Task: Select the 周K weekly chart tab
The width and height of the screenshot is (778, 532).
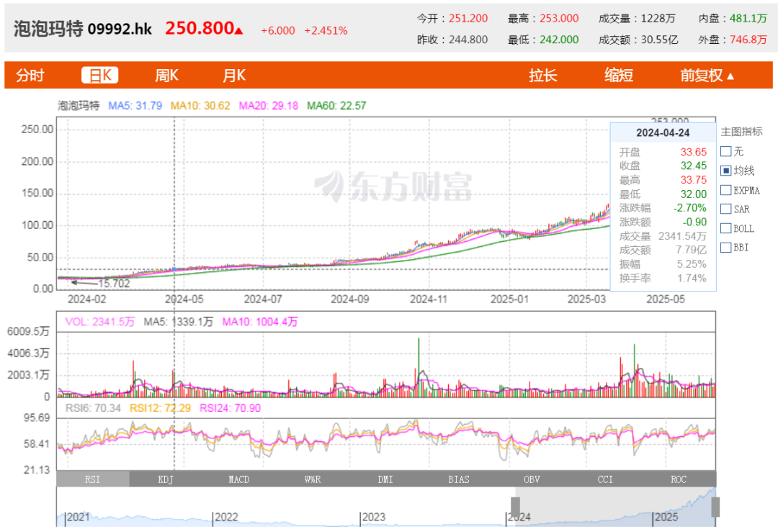Action: 166,76
